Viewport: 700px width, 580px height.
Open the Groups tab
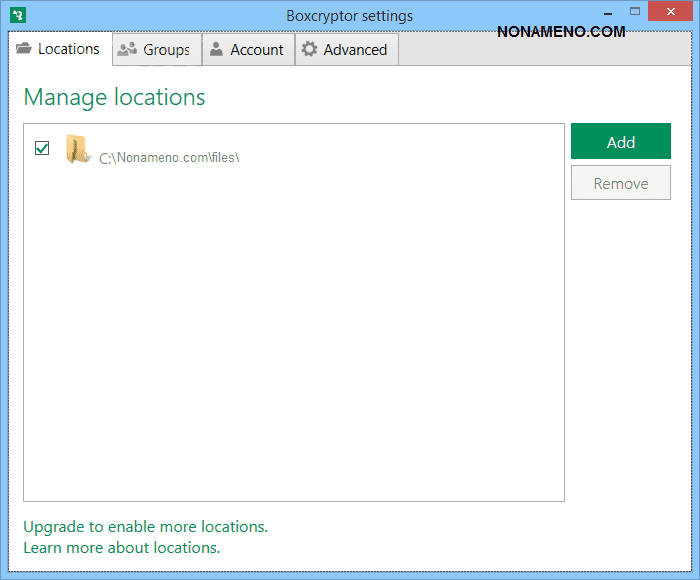pyautogui.click(x=156, y=50)
